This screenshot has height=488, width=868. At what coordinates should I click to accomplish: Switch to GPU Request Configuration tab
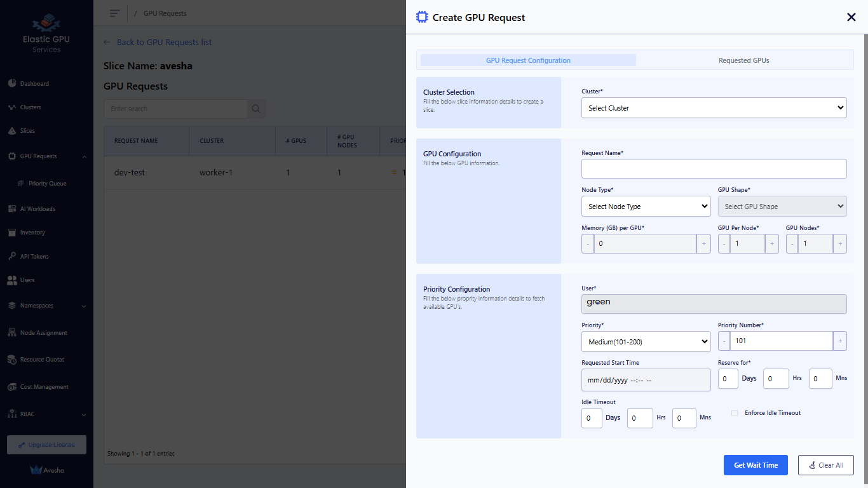tap(528, 60)
